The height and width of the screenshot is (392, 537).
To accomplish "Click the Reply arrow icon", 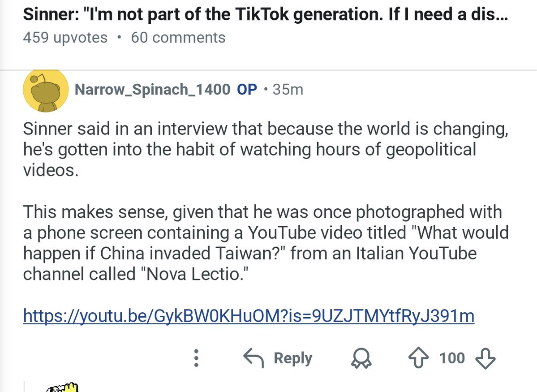I will (253, 358).
